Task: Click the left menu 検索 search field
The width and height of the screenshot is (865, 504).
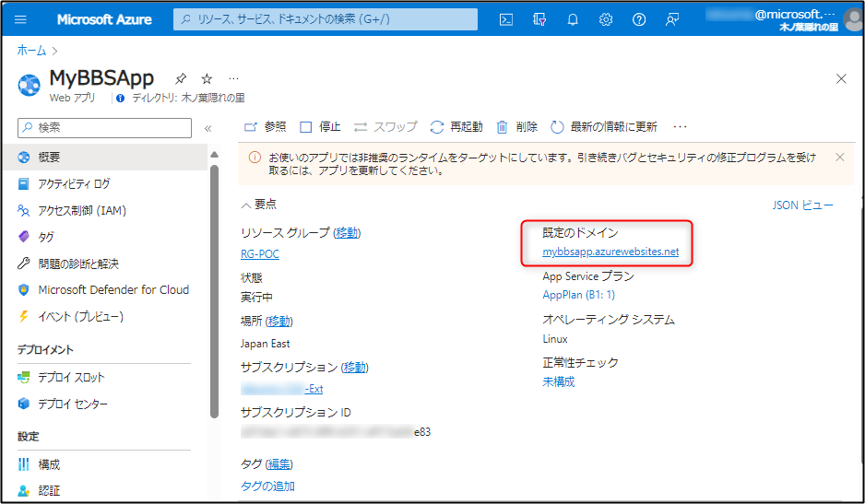Action: [x=105, y=128]
